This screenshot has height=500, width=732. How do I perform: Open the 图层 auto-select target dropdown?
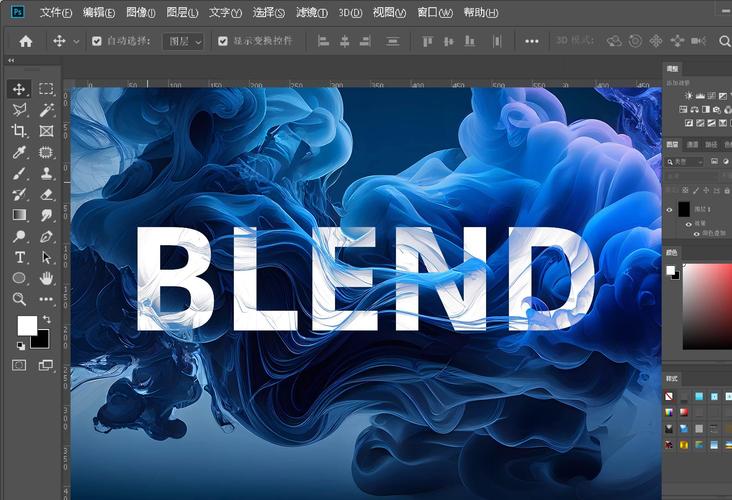point(183,42)
